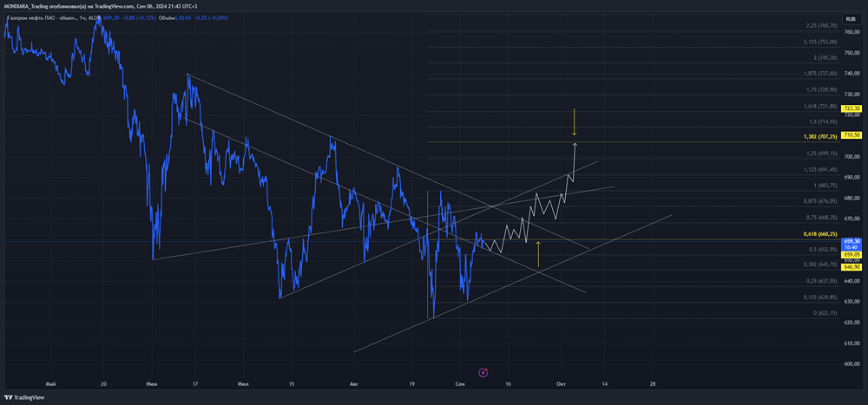868x405 pixels.
Task: Click the Май label on time axis
Action: coord(51,383)
